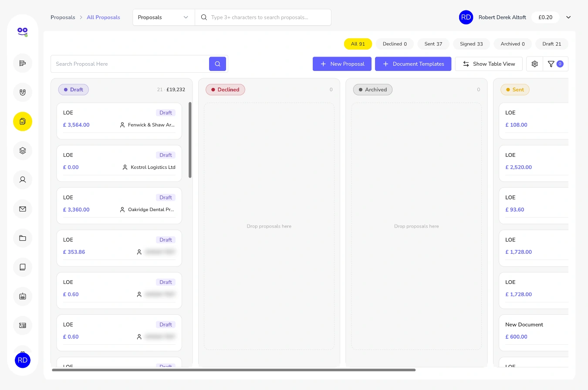Select the highlighted proposals document sidebar icon
Viewport: 588px width, 390px height.
23,121
